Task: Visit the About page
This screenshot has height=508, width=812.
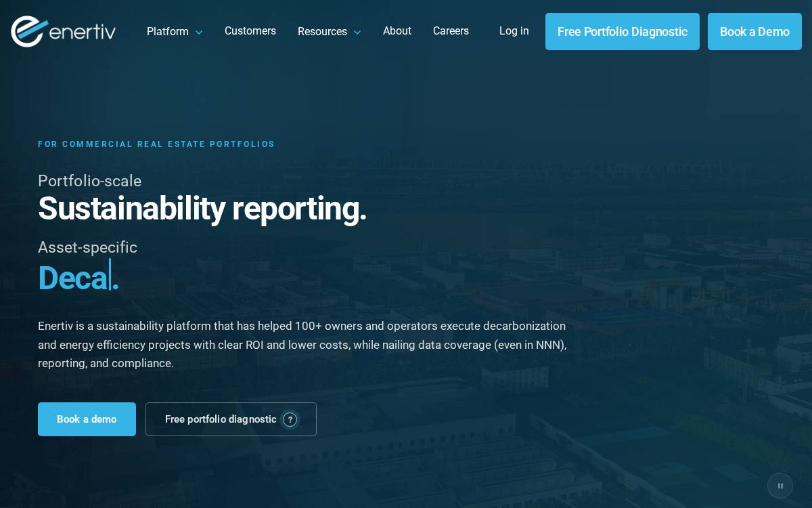Action: tap(397, 31)
